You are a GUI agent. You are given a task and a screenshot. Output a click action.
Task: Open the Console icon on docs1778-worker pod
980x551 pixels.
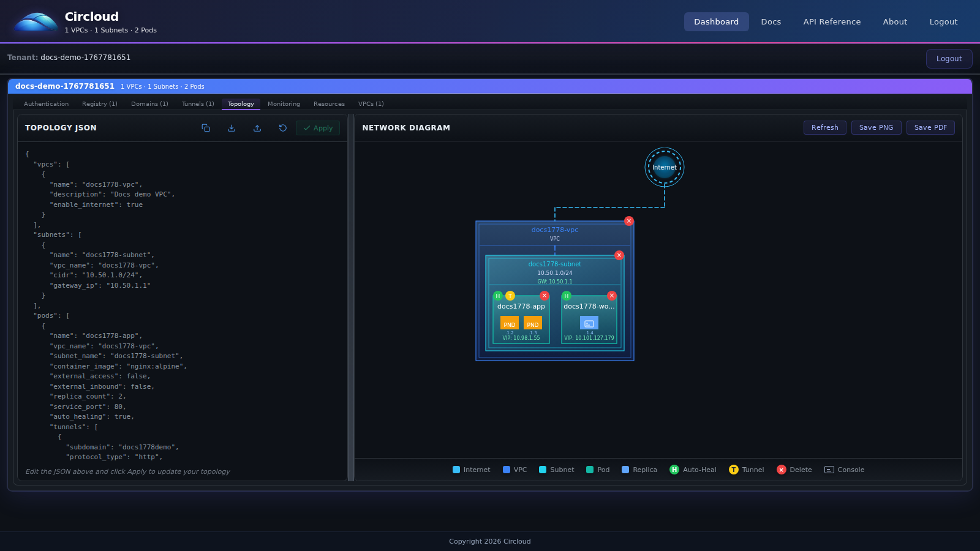click(x=589, y=323)
